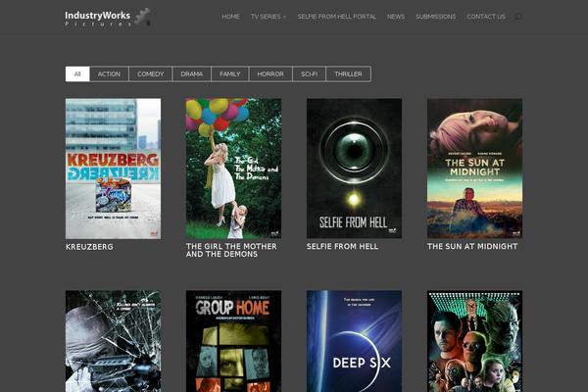Screen dimensions: 588x392
Task: Open the search icon in the header
Action: tap(519, 17)
